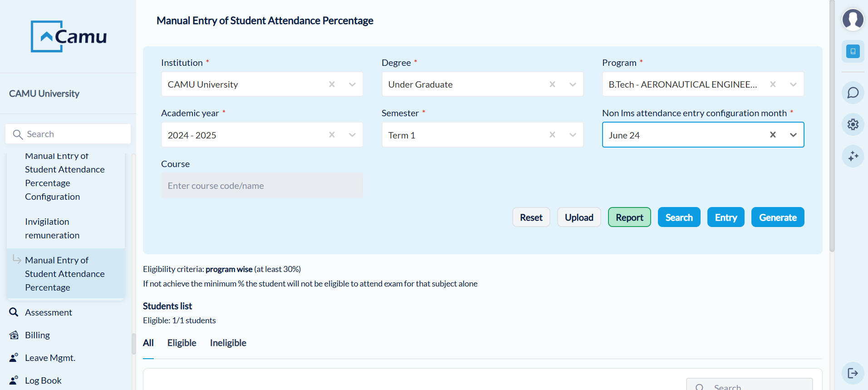Click the green Report button
Image resolution: width=868 pixels, height=390 pixels.
[629, 217]
